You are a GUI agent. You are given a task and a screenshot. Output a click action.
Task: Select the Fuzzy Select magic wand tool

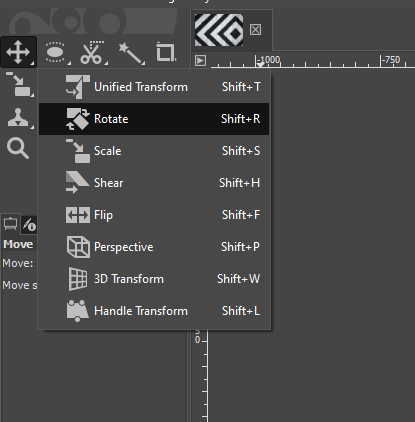coord(130,52)
